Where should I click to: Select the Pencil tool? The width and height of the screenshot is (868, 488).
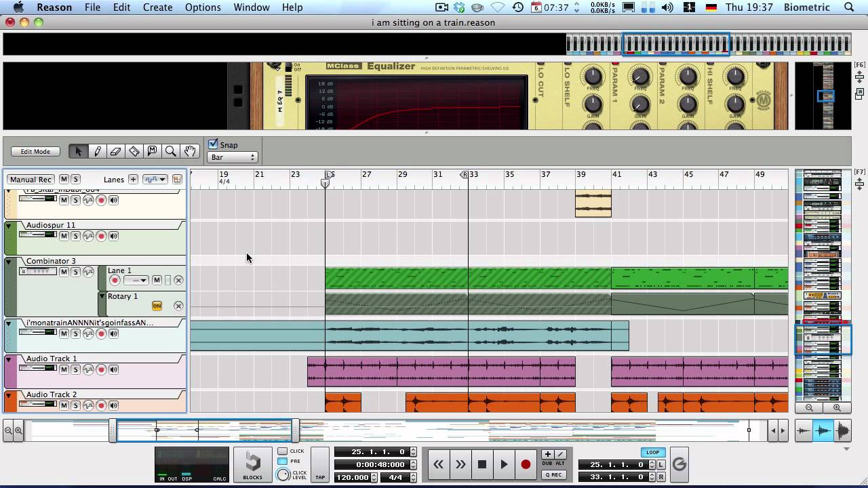(x=97, y=151)
